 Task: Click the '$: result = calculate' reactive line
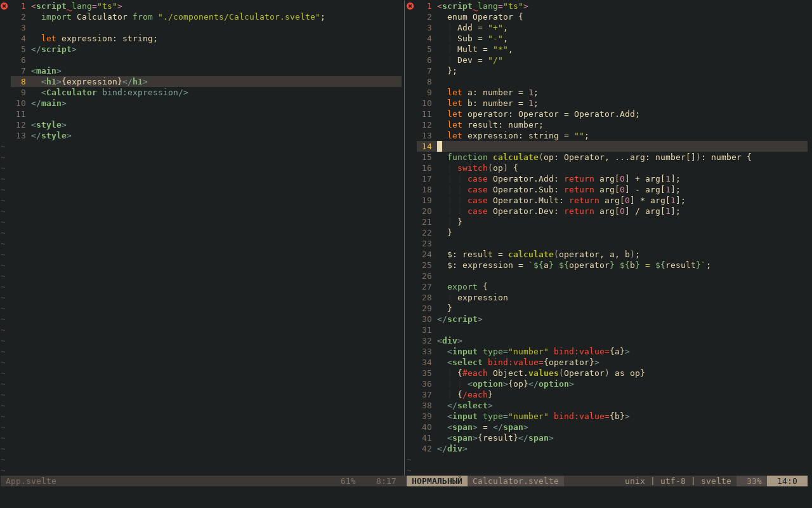click(544, 254)
